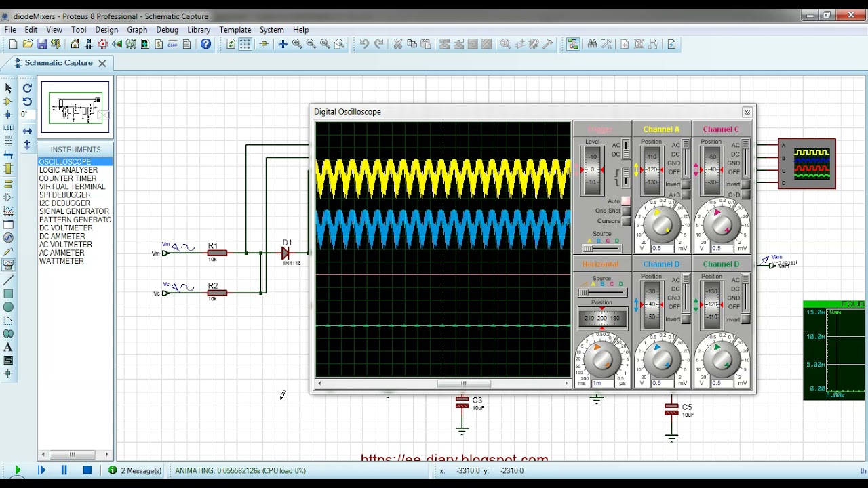Toggle the grid display icon

(245, 44)
